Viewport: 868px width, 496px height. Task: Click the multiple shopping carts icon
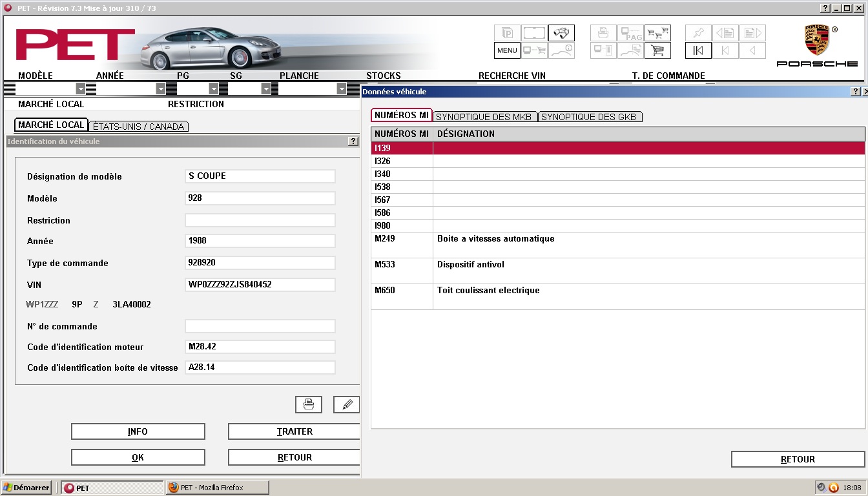click(657, 33)
